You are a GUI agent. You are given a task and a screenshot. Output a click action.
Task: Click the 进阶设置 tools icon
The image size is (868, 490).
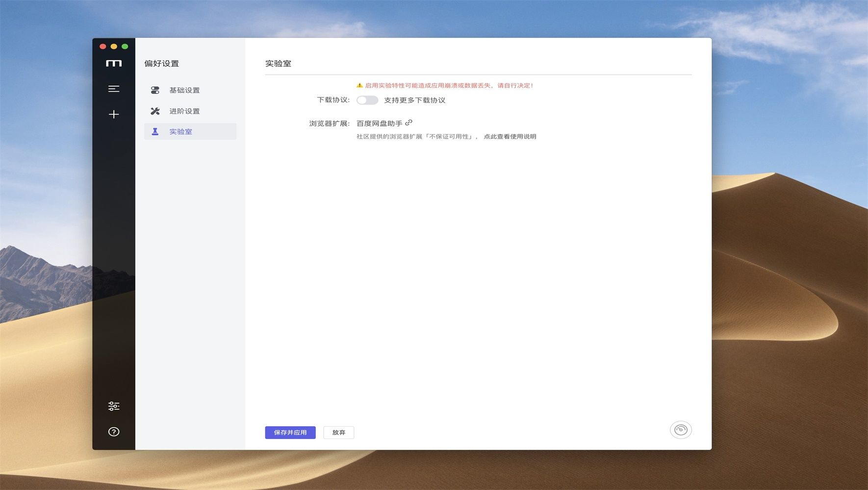point(155,111)
